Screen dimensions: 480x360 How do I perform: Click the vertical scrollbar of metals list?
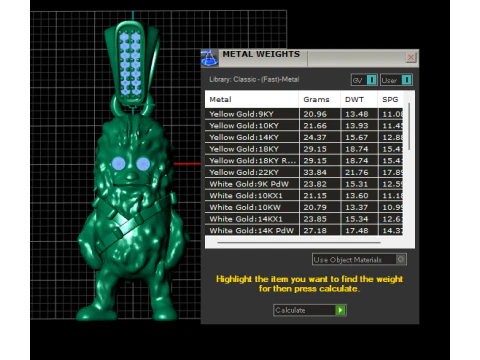point(409,127)
